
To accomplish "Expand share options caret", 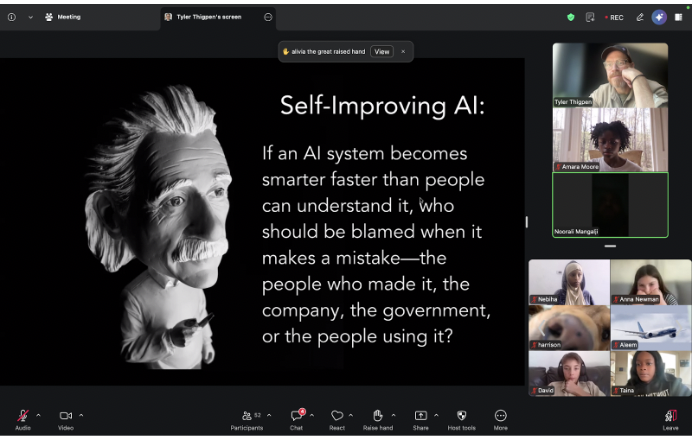I will (x=436, y=415).
